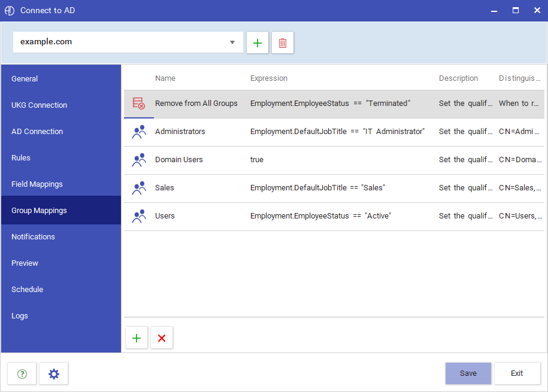Click the Save button
Screen dimensions: 548x392
click(x=468, y=373)
